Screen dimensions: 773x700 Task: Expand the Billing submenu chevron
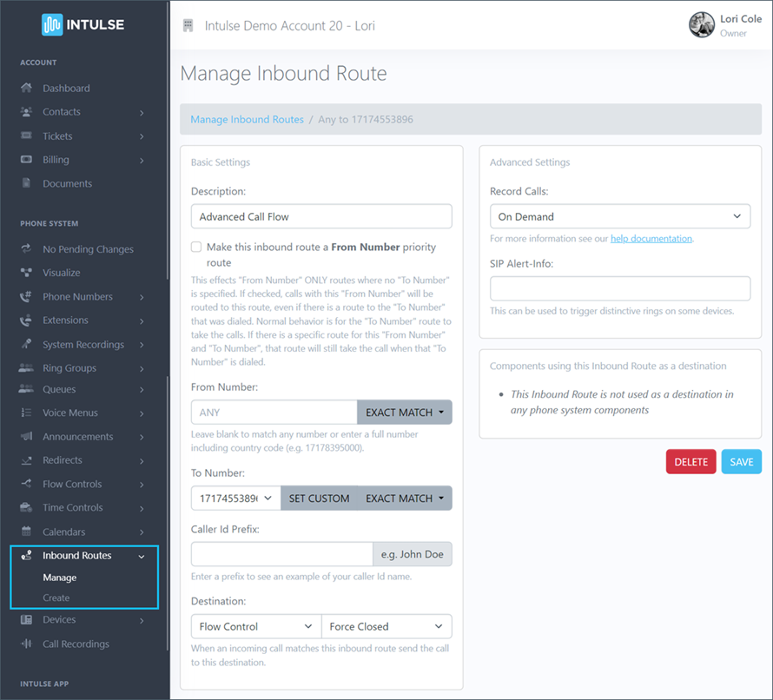[x=142, y=161]
